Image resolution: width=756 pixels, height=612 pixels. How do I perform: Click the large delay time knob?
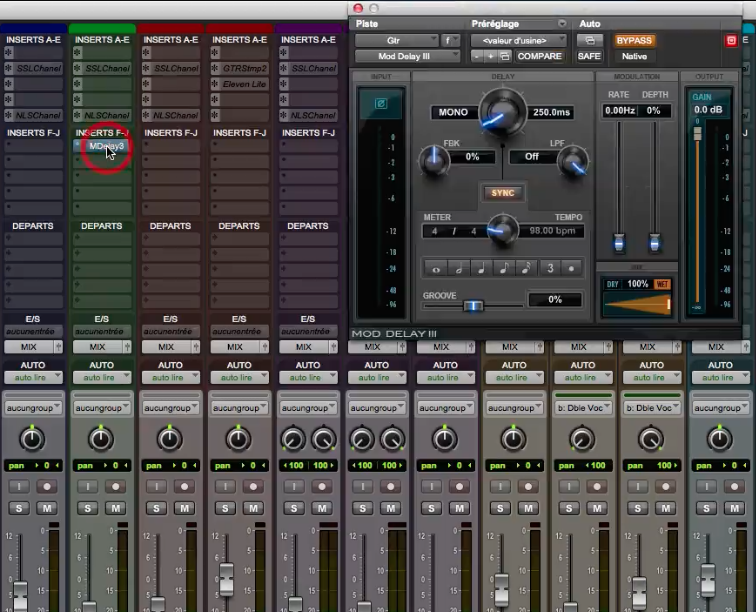click(x=502, y=111)
